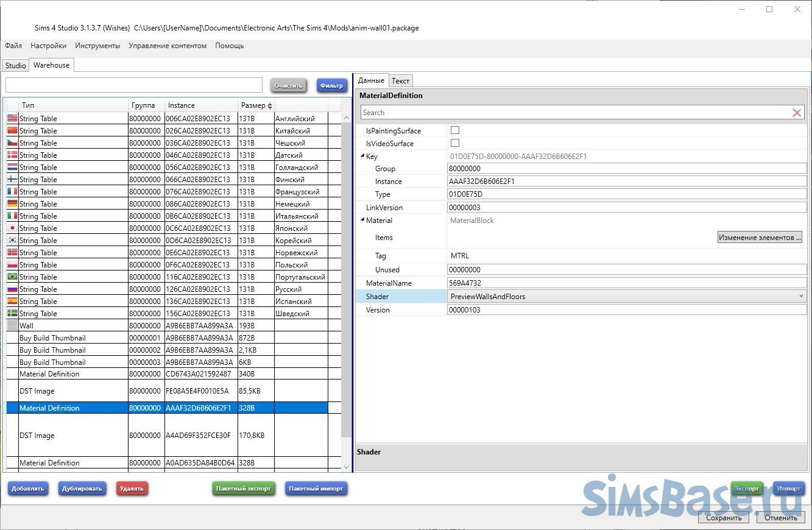The width and height of the screenshot is (812, 530).
Task: Clear search with the red X icon
Action: point(796,113)
